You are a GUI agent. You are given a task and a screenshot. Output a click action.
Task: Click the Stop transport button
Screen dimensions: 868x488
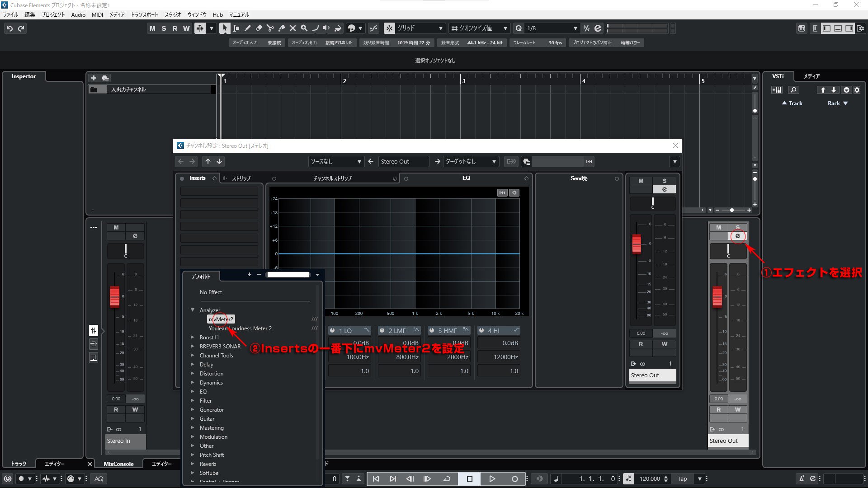click(469, 479)
